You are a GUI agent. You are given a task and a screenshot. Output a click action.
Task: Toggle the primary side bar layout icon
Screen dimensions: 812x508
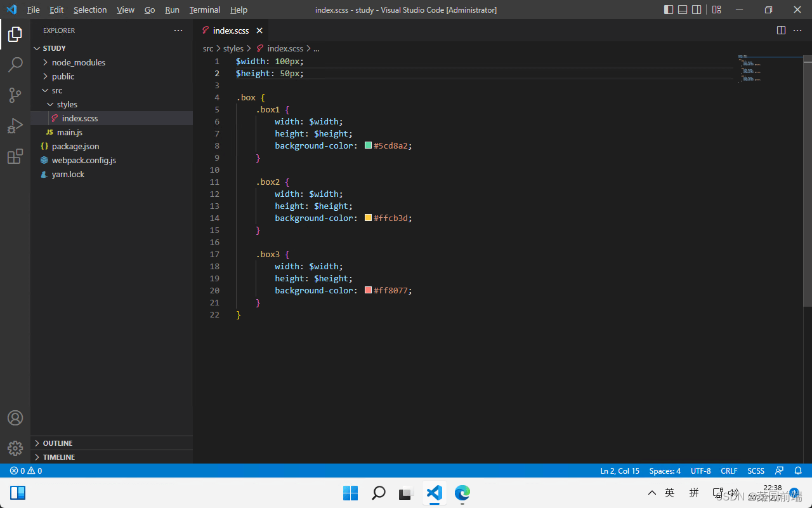[x=669, y=10]
